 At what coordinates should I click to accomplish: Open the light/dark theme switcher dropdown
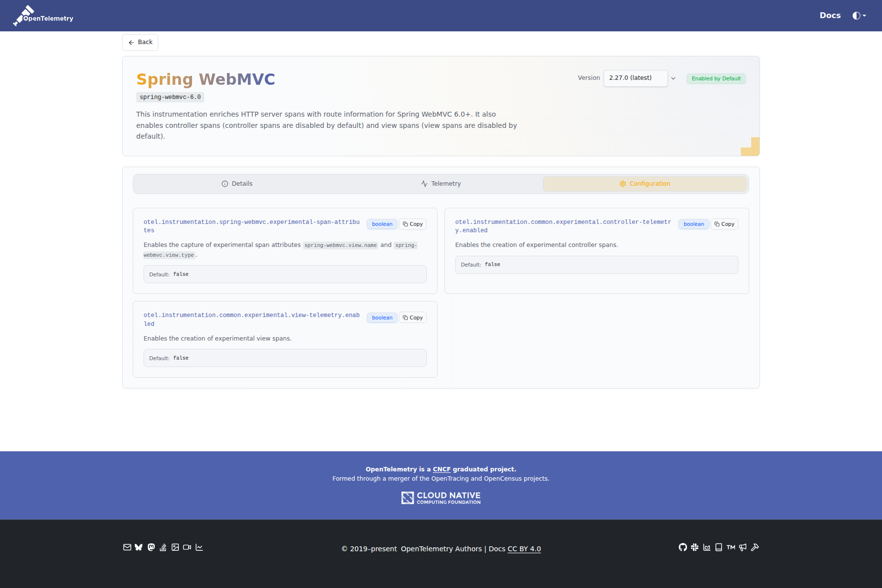tap(859, 16)
